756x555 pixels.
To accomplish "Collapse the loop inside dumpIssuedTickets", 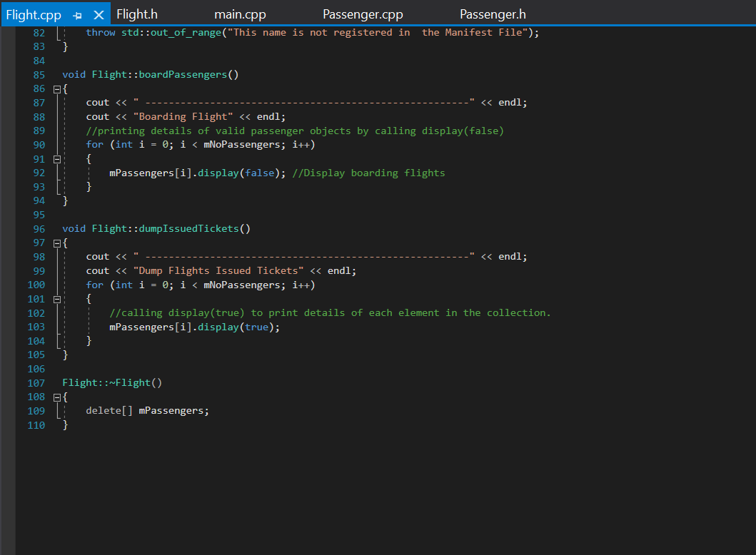I will click(x=56, y=298).
